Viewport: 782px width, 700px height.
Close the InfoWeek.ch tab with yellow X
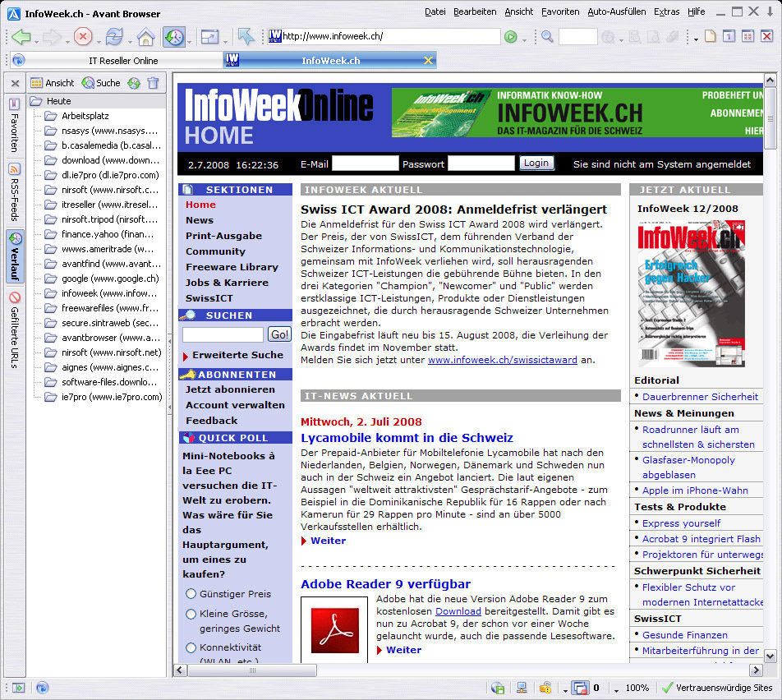click(428, 60)
